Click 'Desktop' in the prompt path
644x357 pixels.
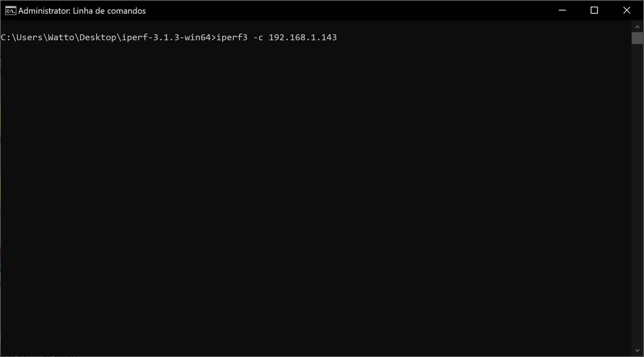coord(98,37)
